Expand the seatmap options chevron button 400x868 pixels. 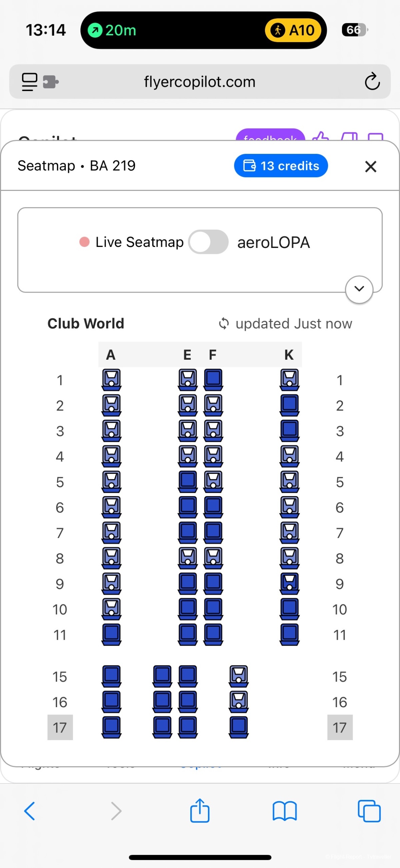click(359, 289)
